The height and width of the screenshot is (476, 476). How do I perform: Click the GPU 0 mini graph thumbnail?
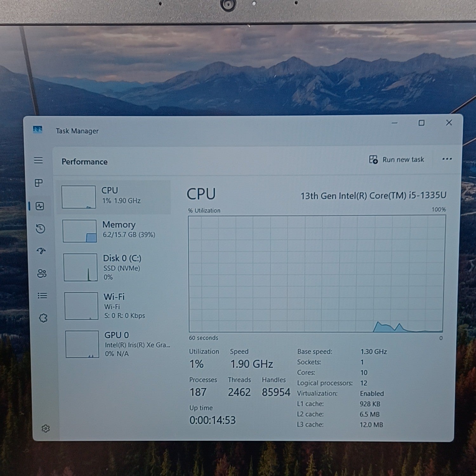[x=82, y=344]
